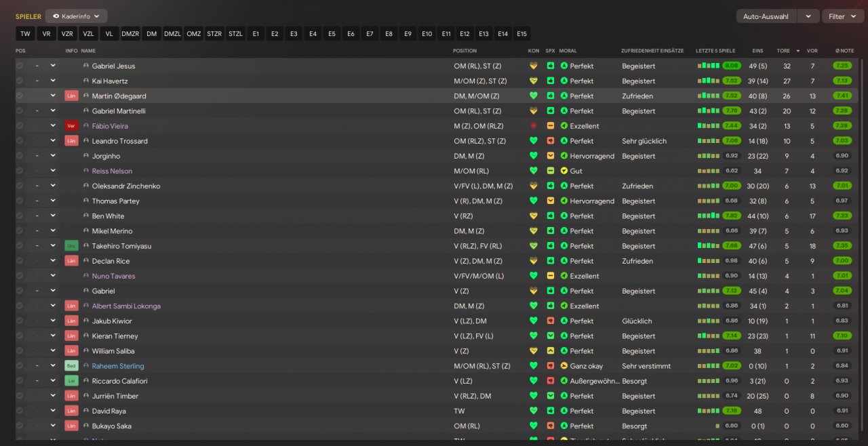Tick the selection circle for Bukayo Saka
Screen dimensions: 868x446
tap(20, 426)
